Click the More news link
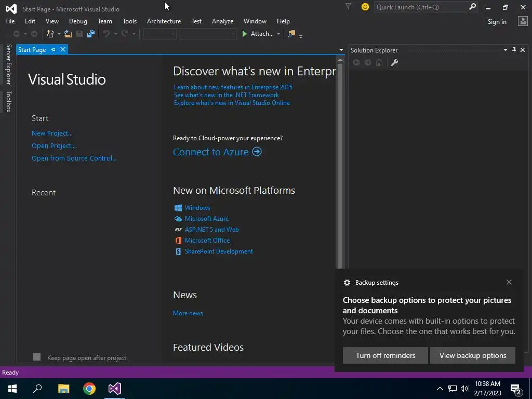 [x=188, y=313]
